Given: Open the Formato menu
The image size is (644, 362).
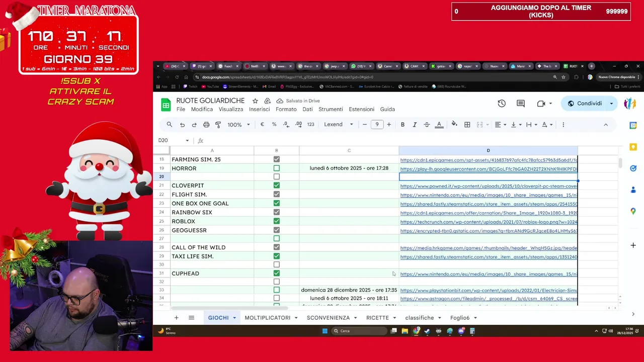Looking at the screenshot, I should coord(286,109).
